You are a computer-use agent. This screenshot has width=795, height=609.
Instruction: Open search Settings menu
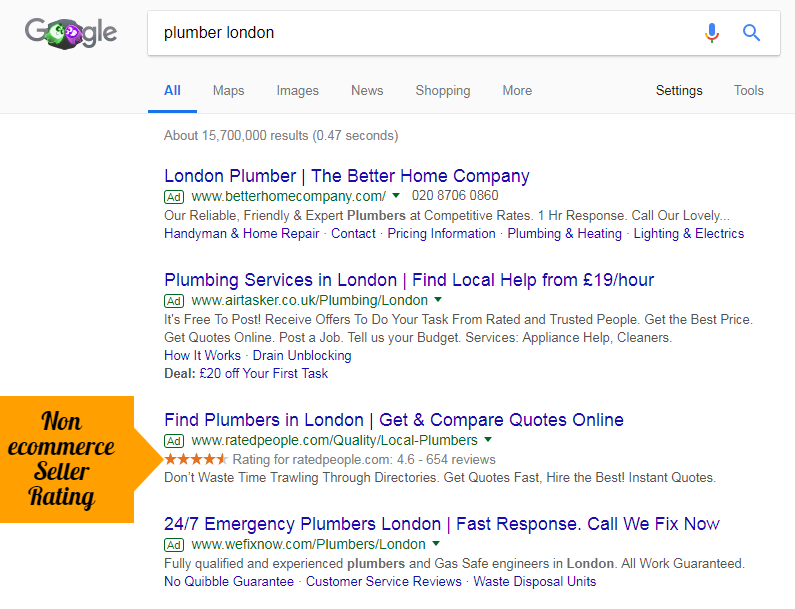click(679, 91)
